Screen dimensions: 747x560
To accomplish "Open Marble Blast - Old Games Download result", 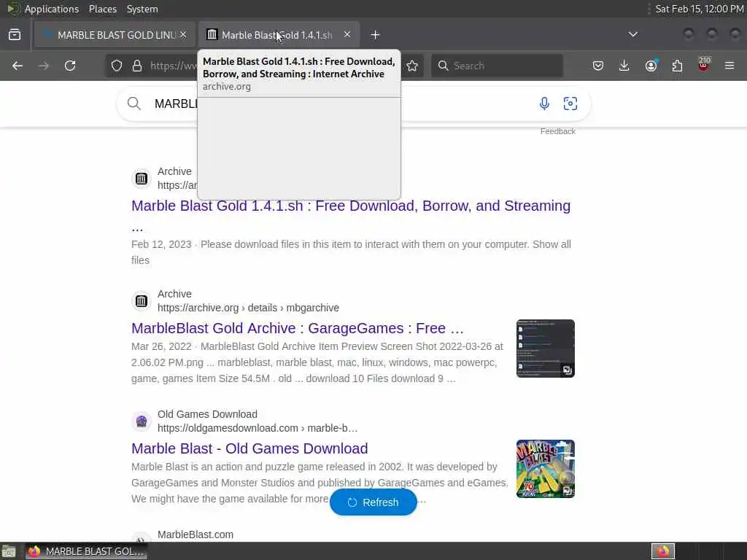I will coord(249,448).
